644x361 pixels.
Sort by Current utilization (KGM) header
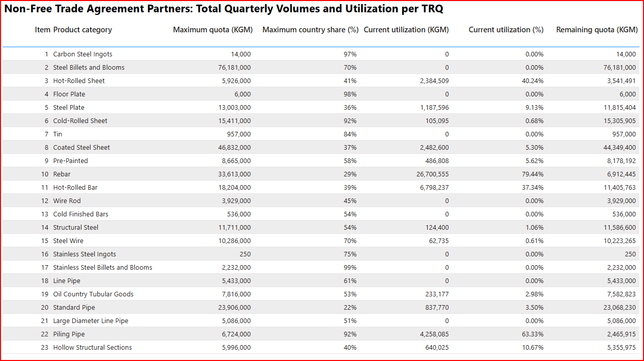(x=406, y=30)
